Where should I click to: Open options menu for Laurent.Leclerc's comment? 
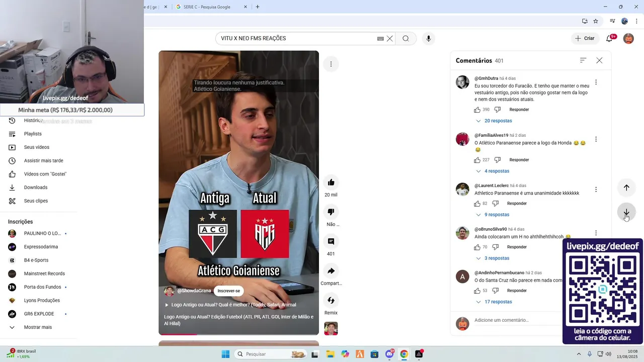point(596,190)
